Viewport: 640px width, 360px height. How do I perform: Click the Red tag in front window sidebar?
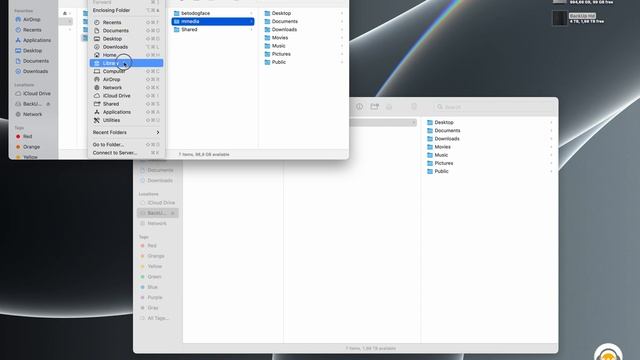(27, 136)
